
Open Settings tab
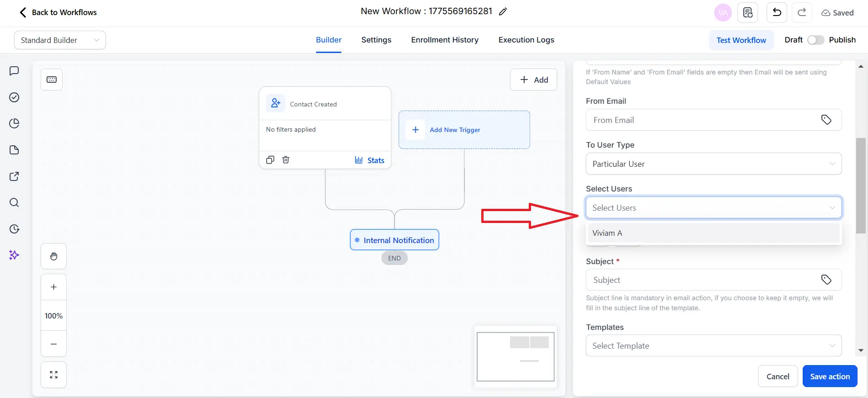[376, 40]
